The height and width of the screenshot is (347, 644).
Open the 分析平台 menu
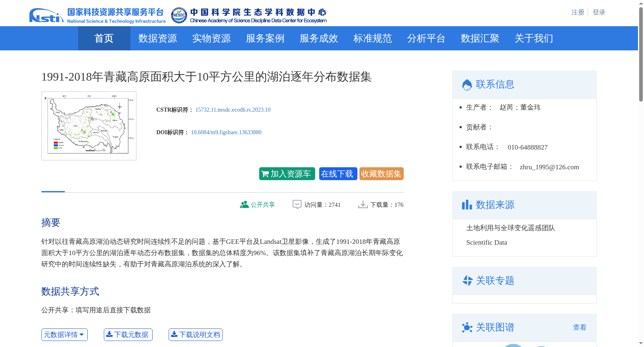pyautogui.click(x=426, y=38)
